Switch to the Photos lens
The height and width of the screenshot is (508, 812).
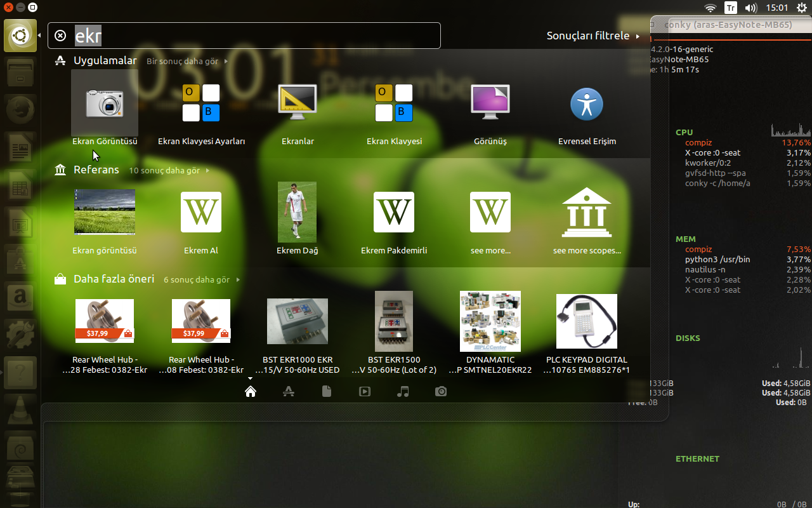tap(441, 391)
